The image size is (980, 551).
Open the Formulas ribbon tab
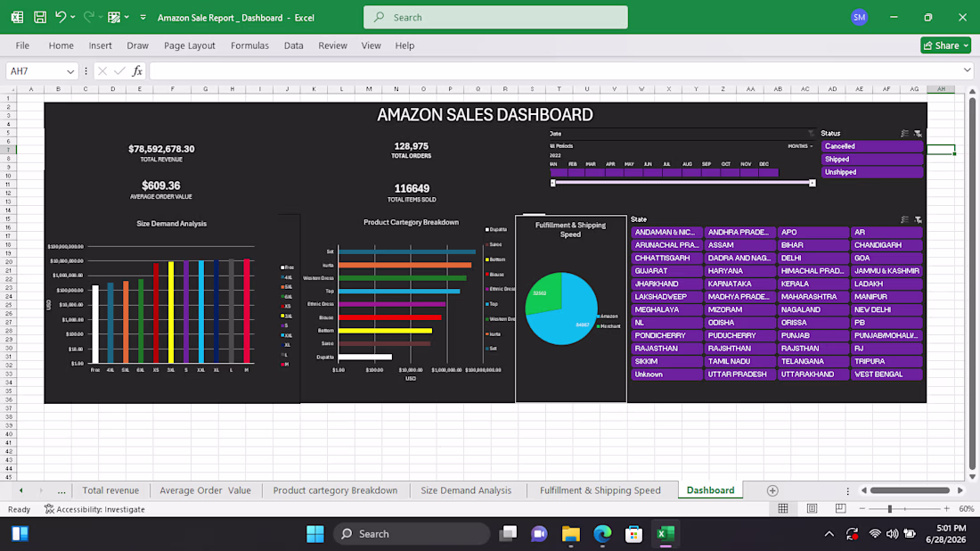249,45
